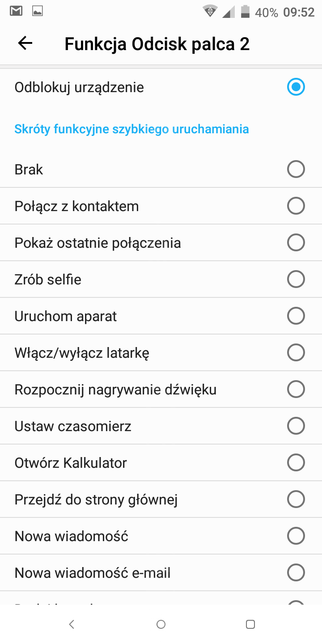The height and width of the screenshot is (644, 322).
Task: Choose the Połącz z kontaktem radio button
Action: point(296,206)
